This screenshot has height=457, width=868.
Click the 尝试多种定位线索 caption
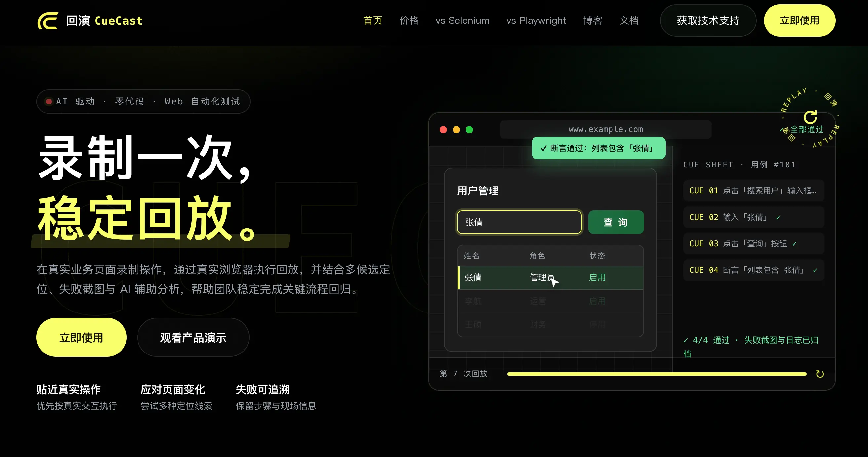176,406
